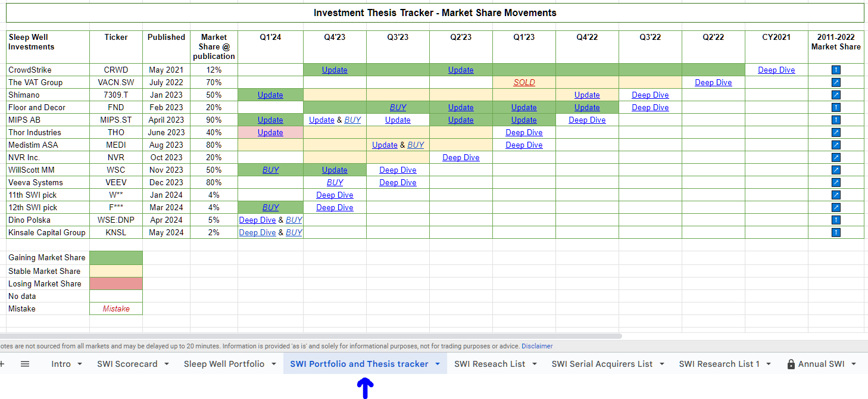This screenshot has width=868, height=399.
Task: Select the WSE:DNP ticker cell
Action: pos(116,220)
